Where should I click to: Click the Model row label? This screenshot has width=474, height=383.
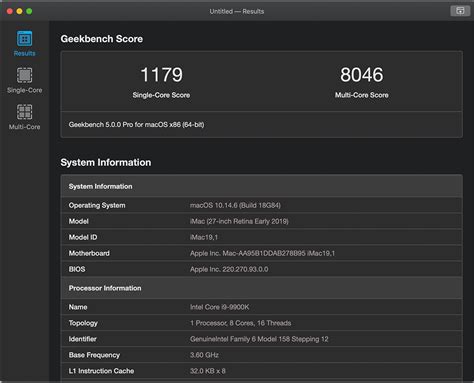coord(79,221)
